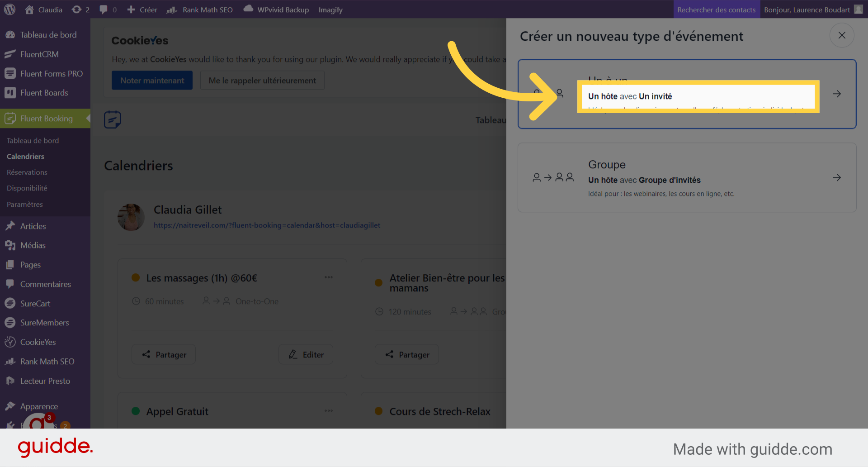Open Fluent Boards in sidebar
868x467 pixels.
pyautogui.click(x=45, y=93)
